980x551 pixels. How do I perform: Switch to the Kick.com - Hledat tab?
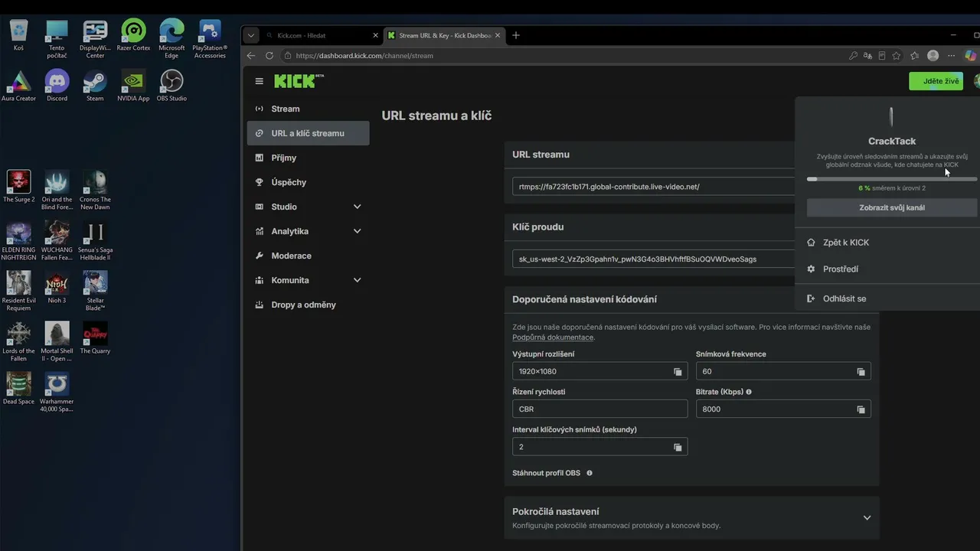[321, 35]
